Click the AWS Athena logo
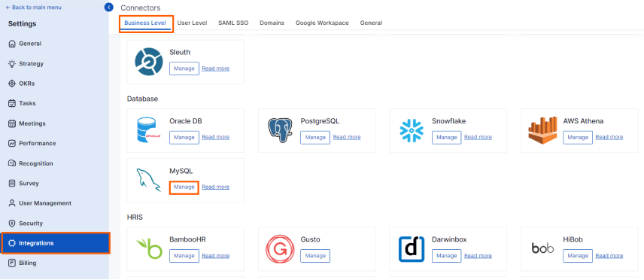 (x=542, y=130)
